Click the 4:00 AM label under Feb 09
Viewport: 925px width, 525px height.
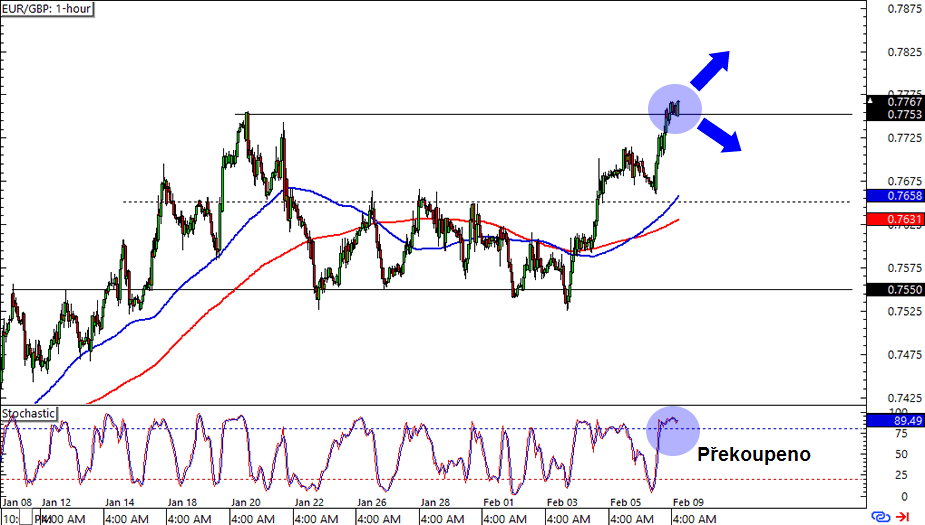pos(695,519)
